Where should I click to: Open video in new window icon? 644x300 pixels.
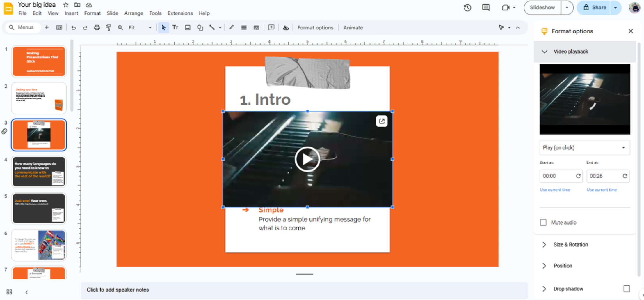pos(382,121)
